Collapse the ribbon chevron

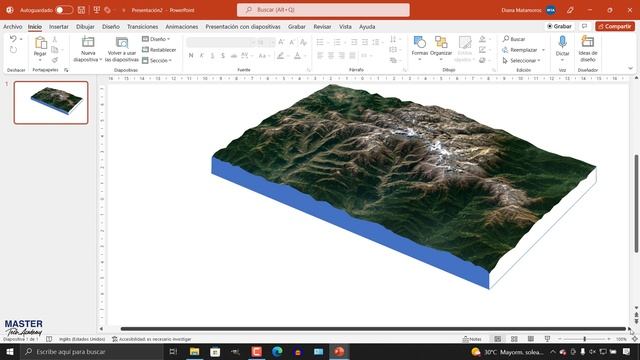(630, 69)
